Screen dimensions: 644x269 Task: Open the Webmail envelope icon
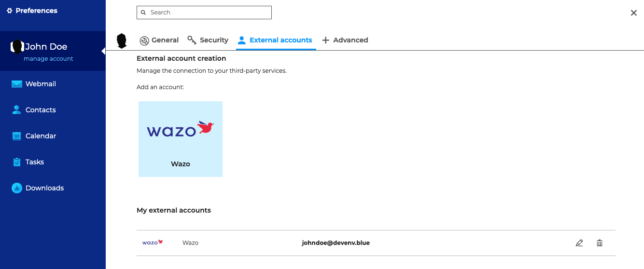click(x=17, y=84)
